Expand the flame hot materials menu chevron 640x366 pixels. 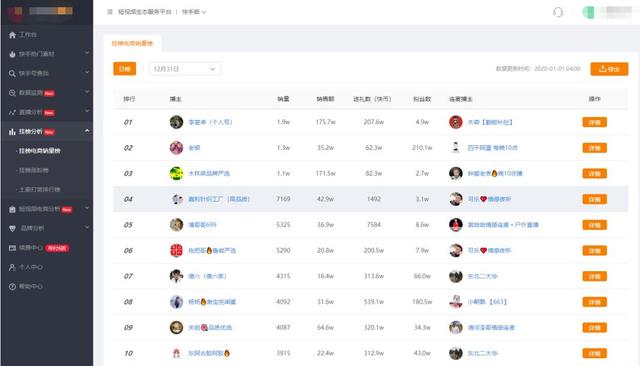click(x=87, y=53)
